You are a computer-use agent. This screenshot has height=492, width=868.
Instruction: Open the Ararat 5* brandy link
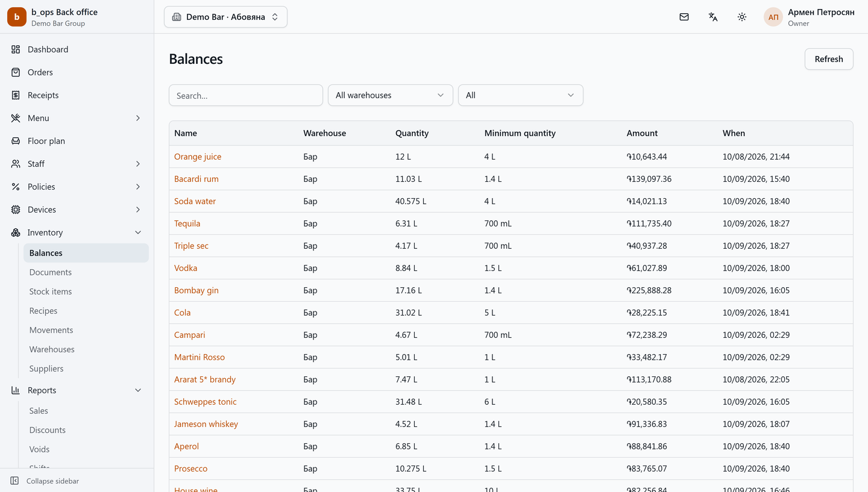[205, 379]
